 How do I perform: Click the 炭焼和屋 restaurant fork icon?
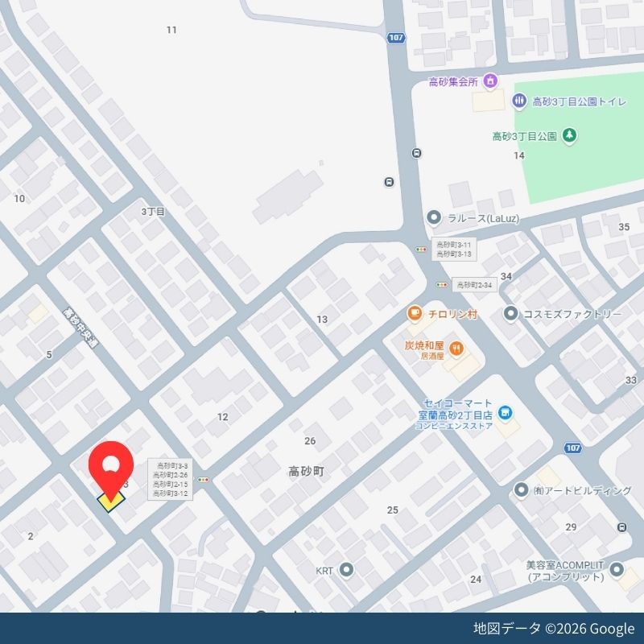point(456,349)
